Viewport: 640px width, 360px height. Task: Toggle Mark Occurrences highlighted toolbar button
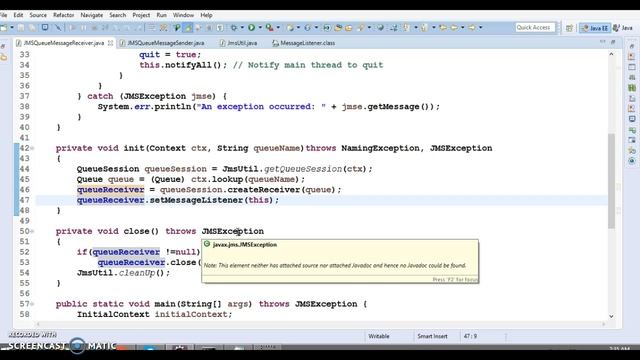(x=188, y=27)
